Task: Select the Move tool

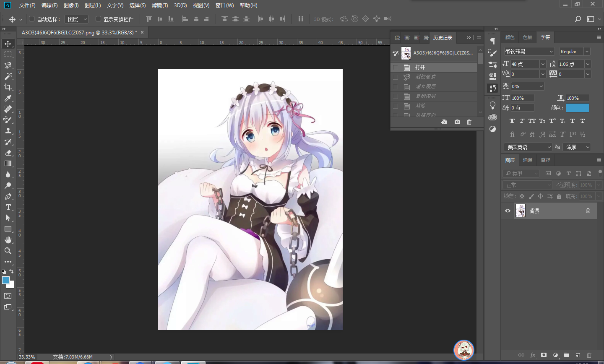Action: click(x=8, y=44)
